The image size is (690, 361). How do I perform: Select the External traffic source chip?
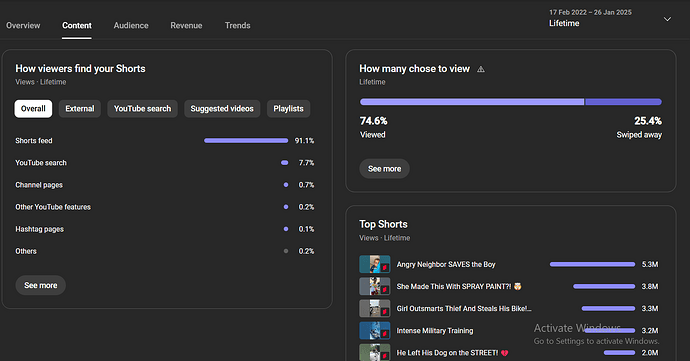point(80,109)
